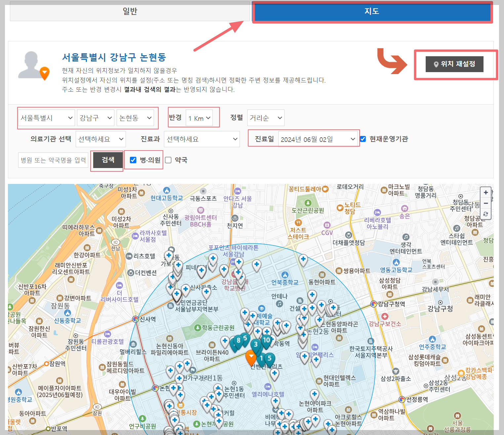Expand the 의료기관 선택 dropdown

point(101,139)
